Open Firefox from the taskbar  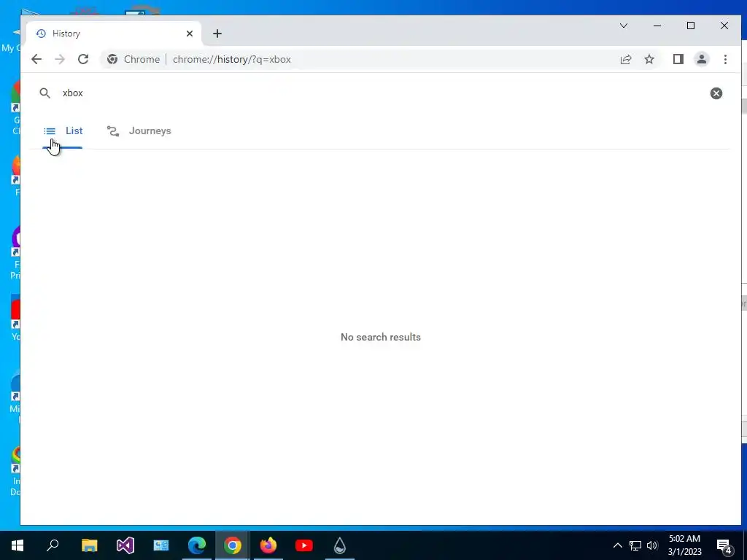(268, 545)
